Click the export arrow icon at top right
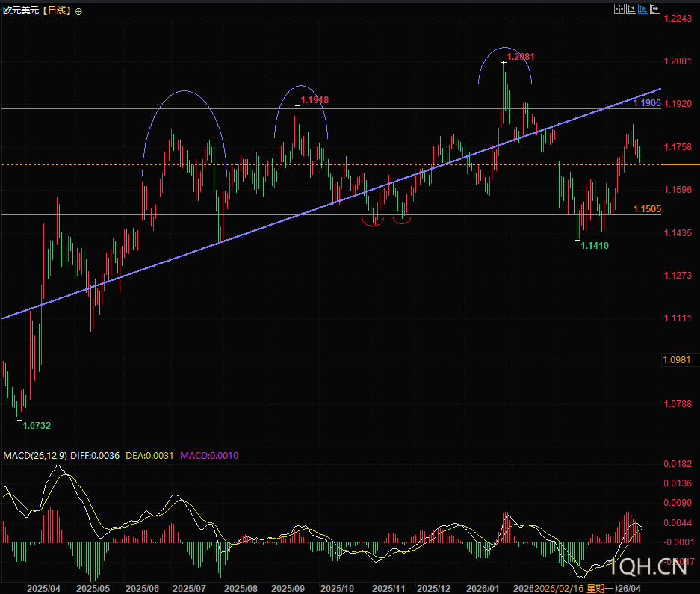This screenshot has height=594, width=700. [x=655, y=9]
